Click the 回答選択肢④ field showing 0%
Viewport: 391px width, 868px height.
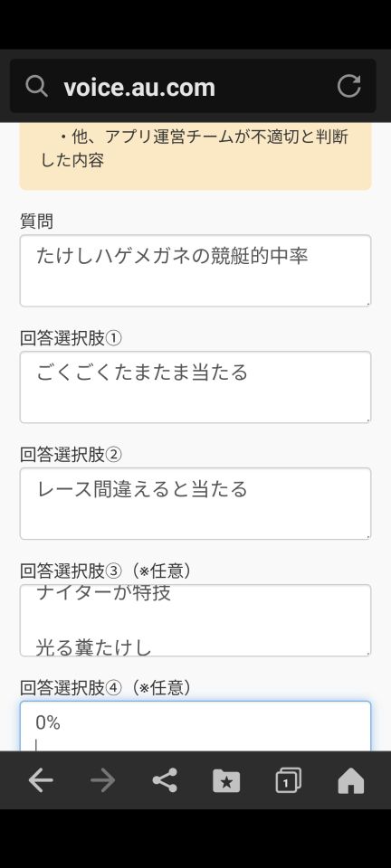(195, 726)
